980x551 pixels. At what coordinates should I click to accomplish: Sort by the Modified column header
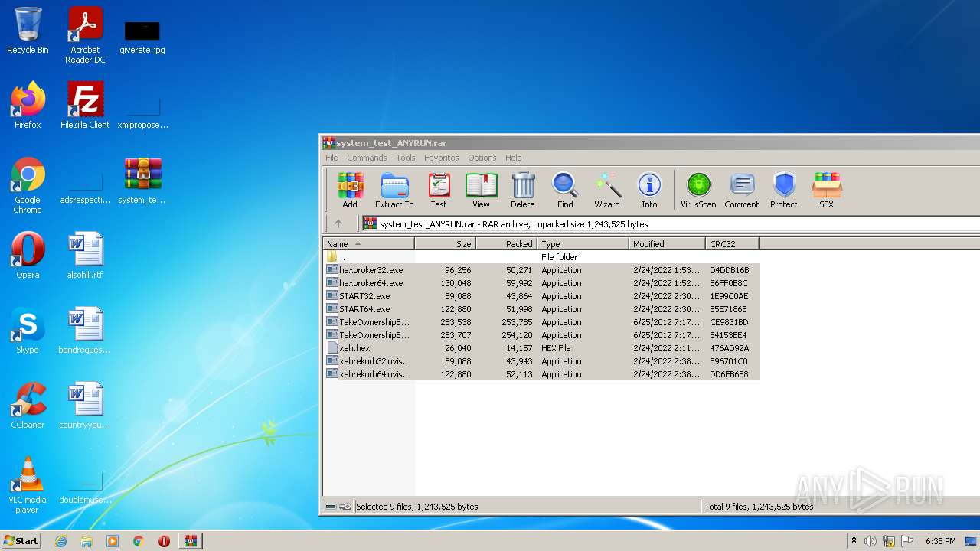click(667, 244)
